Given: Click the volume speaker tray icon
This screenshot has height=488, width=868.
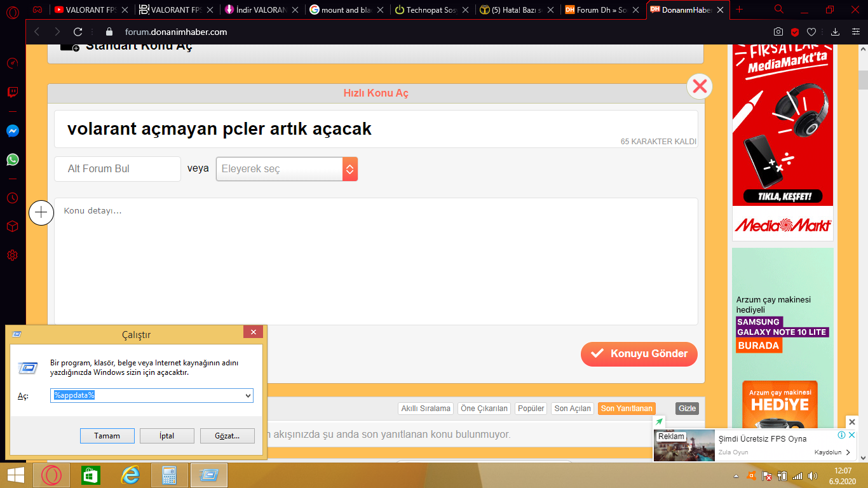Looking at the screenshot, I should [x=812, y=475].
